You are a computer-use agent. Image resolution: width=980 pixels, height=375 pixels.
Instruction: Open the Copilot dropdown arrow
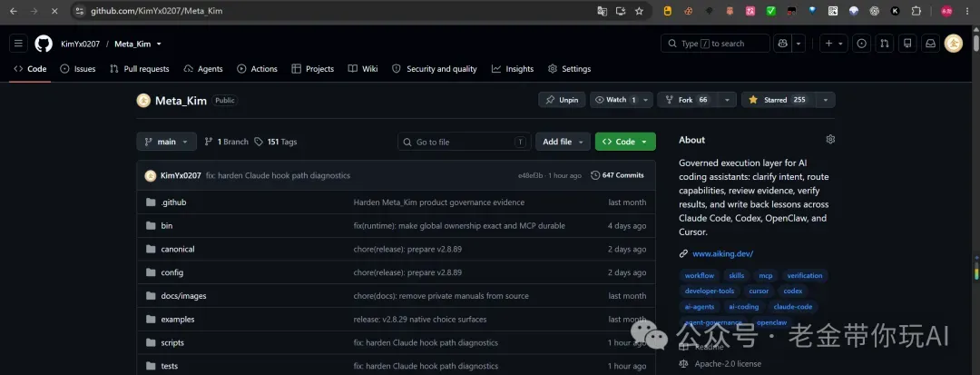click(799, 44)
